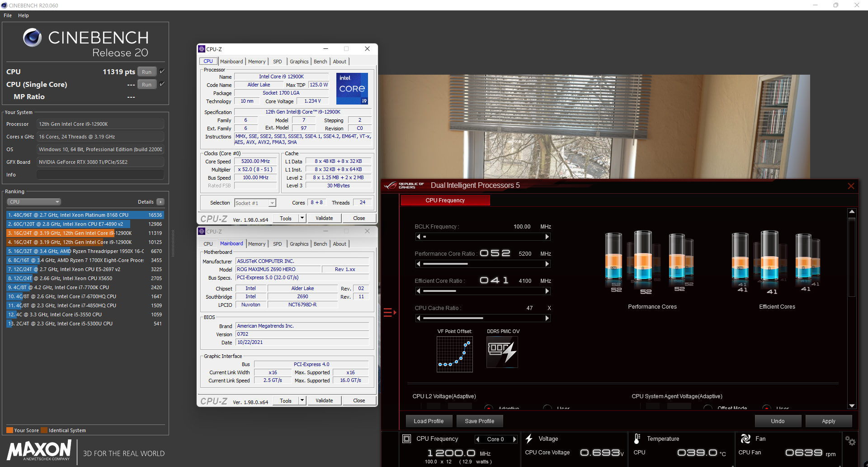Open the Help menu in Cinebench
This screenshot has width=868, height=467.
[24, 15]
